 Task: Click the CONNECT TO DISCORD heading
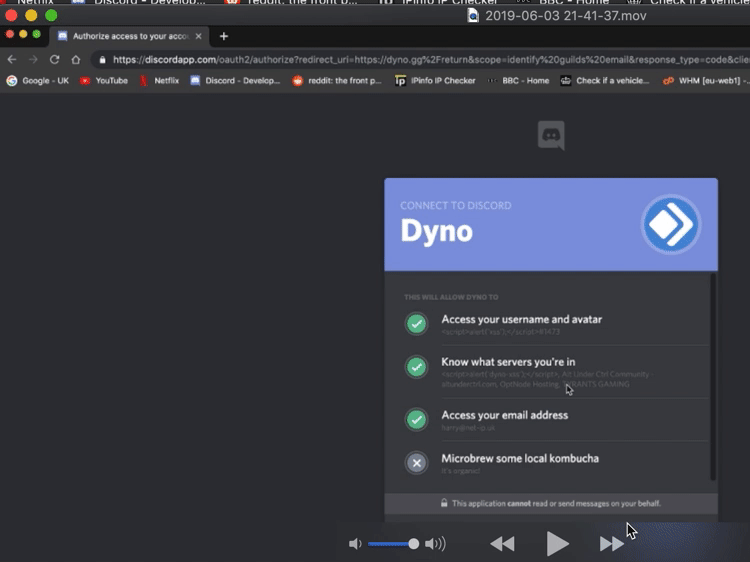(x=455, y=206)
